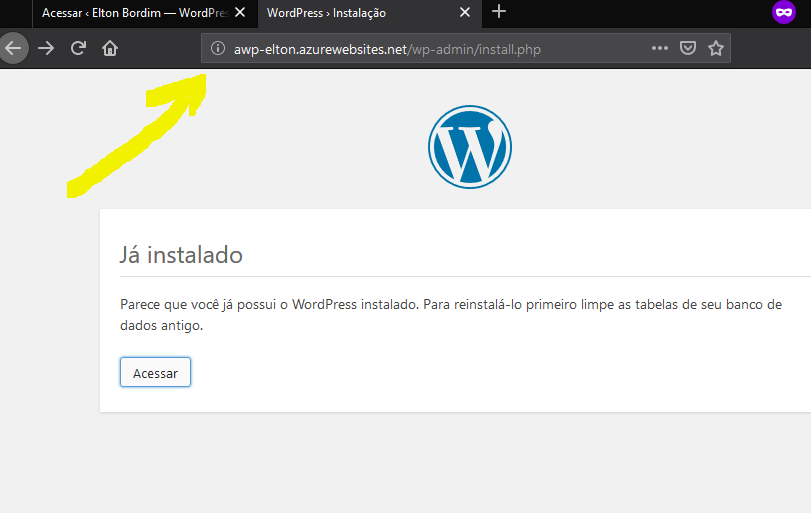811x513 pixels.
Task: Click the Já instalado heading
Action: point(181,255)
